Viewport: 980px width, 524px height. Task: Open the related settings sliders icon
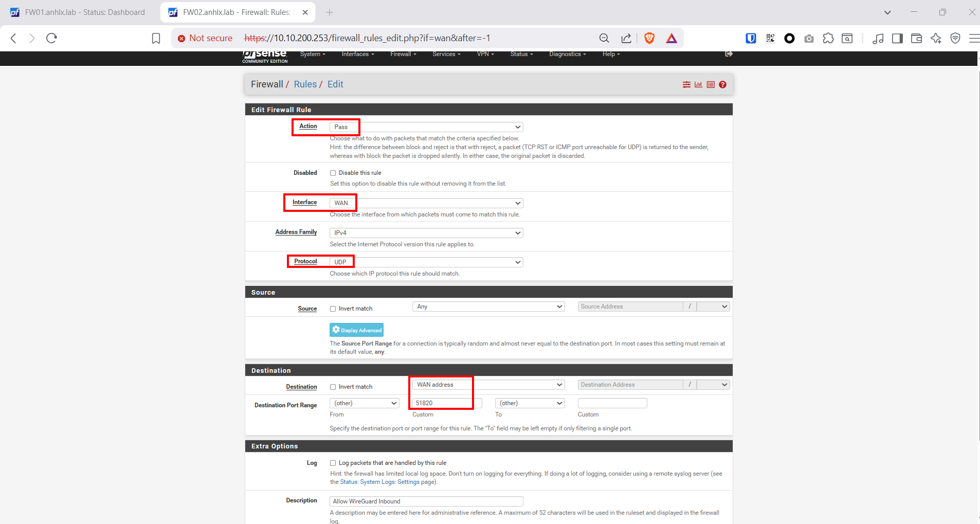(686, 85)
